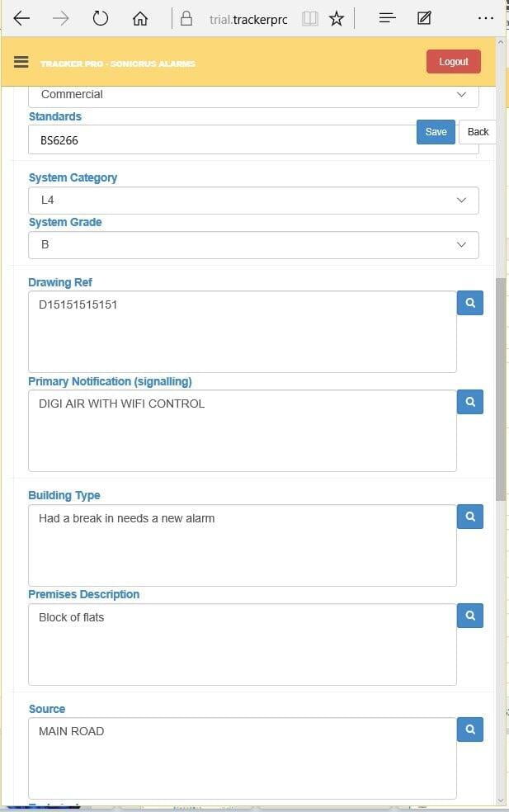Open the hamburger navigation menu
Viewport: 509px width, 812px height.
coord(21,63)
